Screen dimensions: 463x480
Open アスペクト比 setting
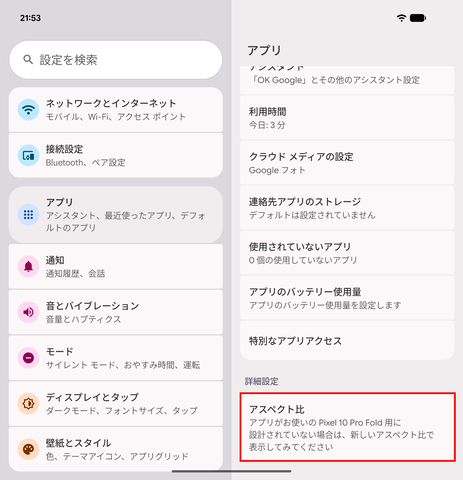tap(347, 427)
